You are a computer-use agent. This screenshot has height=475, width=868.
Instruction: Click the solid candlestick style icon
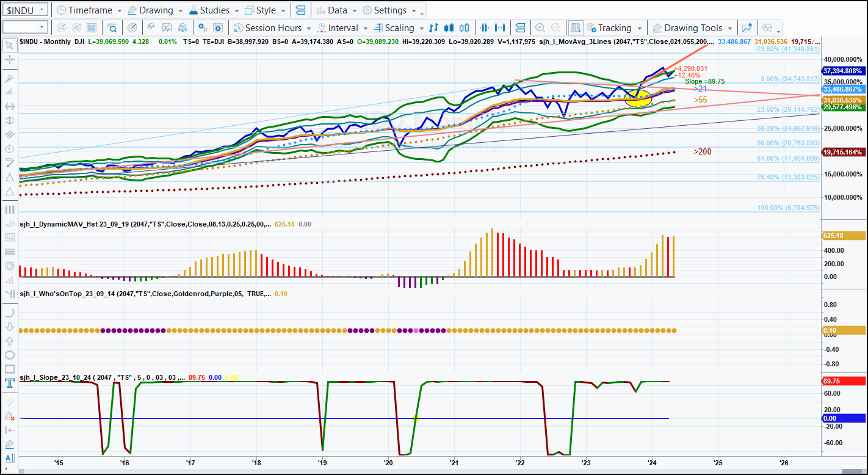(449, 27)
